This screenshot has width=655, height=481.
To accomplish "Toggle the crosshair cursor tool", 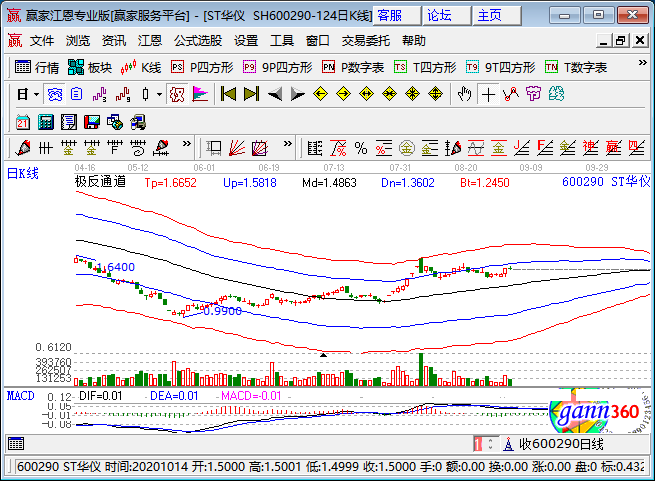I will pos(488,94).
